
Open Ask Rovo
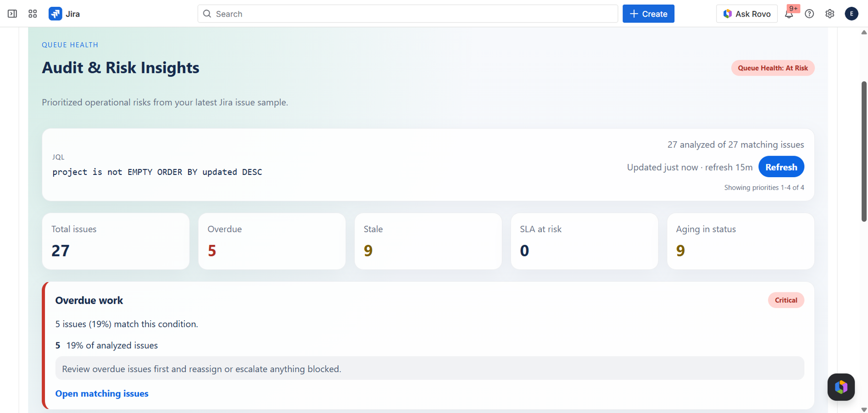click(x=746, y=14)
